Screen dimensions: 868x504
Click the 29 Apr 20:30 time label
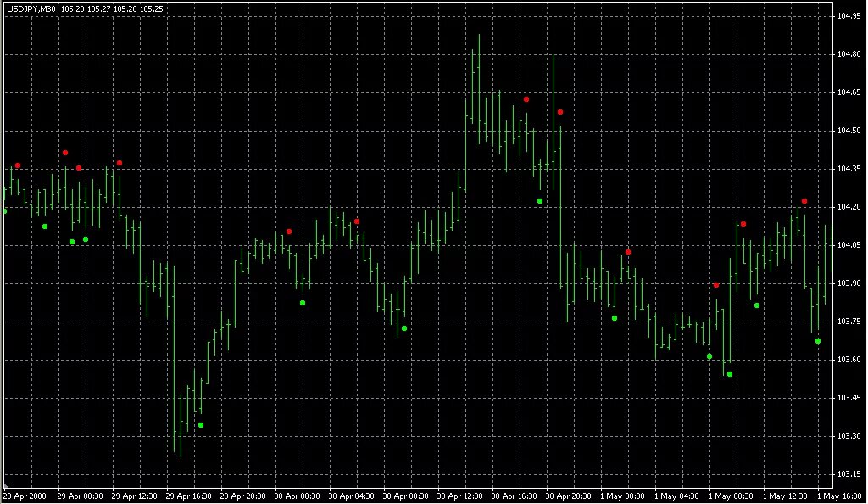[242, 496]
